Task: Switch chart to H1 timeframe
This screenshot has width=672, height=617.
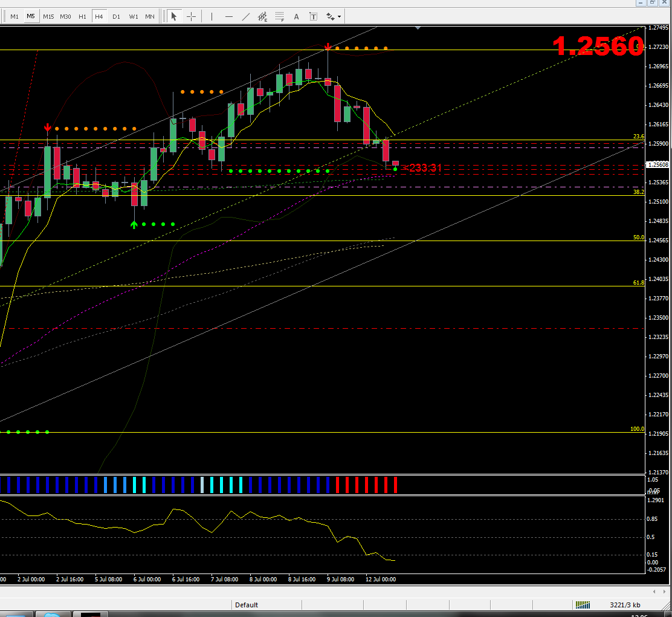Action: [82, 17]
